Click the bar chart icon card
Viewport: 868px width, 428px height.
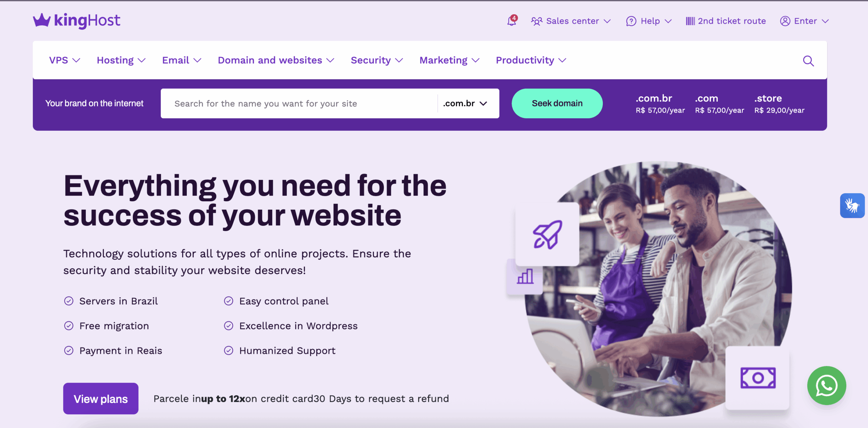click(525, 277)
